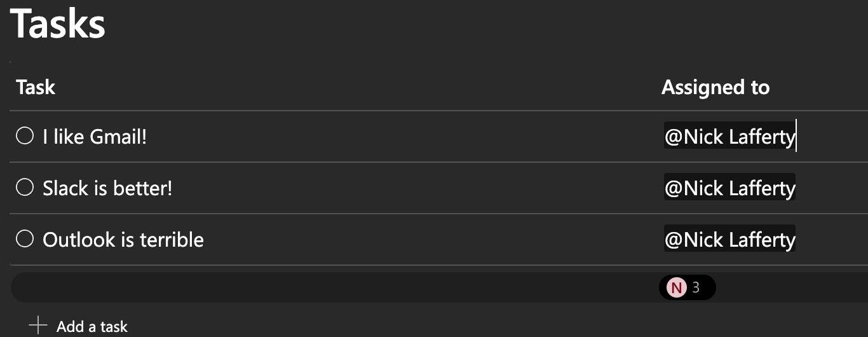Click the 'Add a task' label
This screenshot has width=868, height=337.
tap(92, 327)
